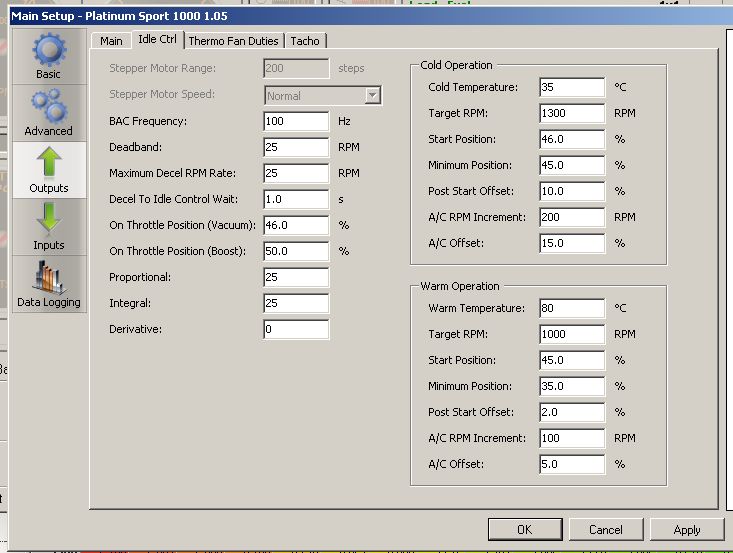733x553 pixels.
Task: Click the Cold Operation Post Start Offset field
Action: (x=572, y=191)
